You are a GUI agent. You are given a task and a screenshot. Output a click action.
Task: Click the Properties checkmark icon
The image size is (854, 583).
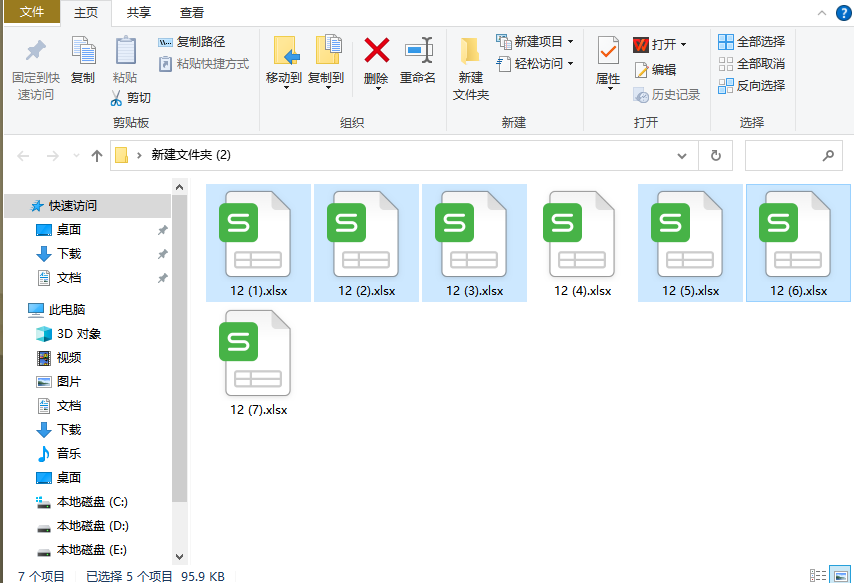[x=608, y=51]
